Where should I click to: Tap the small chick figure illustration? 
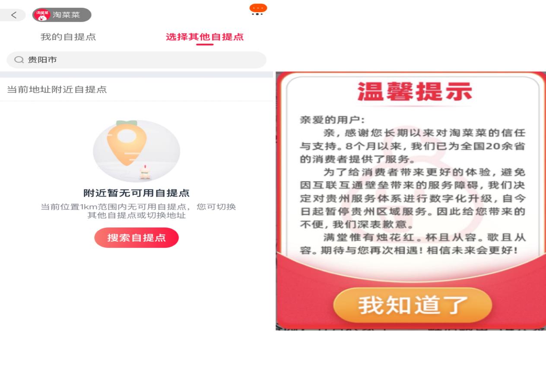[145, 172]
